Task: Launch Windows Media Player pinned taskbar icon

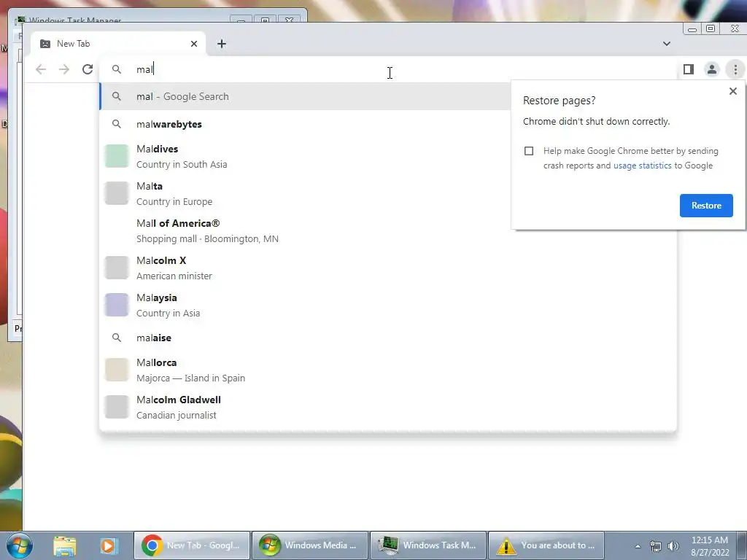Action: [108, 545]
